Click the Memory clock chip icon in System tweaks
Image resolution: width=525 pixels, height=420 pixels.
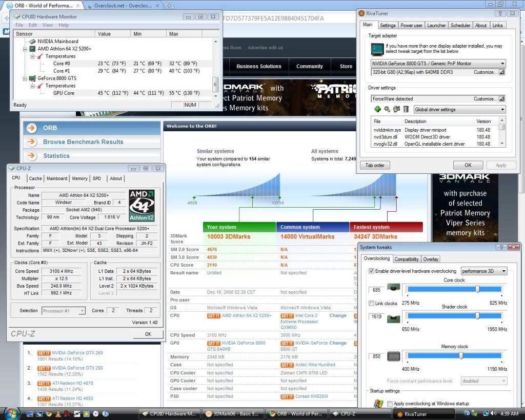(393, 356)
